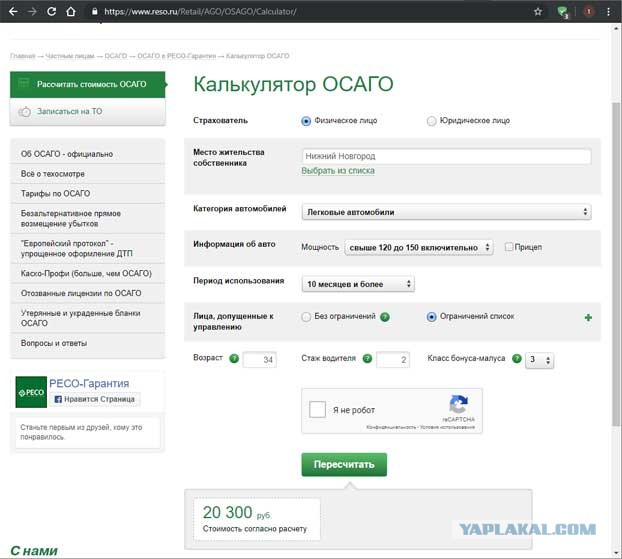The image size is (622, 559).
Task: Open the red notification extension icon
Action: click(x=589, y=12)
